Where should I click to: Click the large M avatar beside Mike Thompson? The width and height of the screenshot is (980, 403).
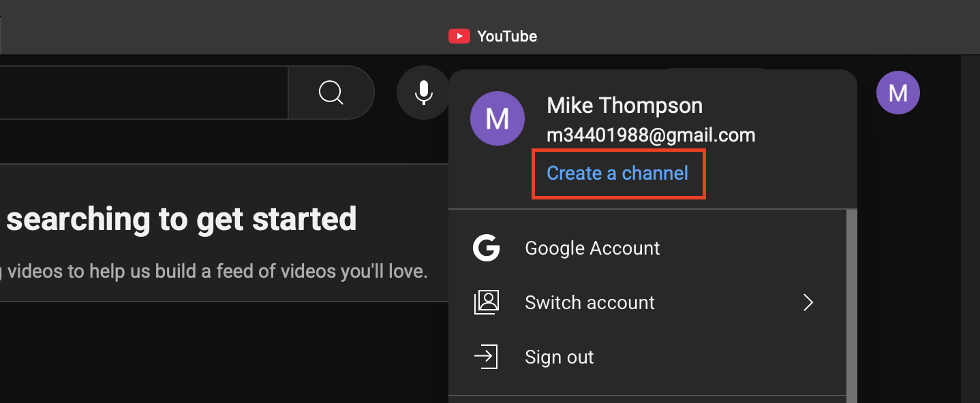click(497, 119)
